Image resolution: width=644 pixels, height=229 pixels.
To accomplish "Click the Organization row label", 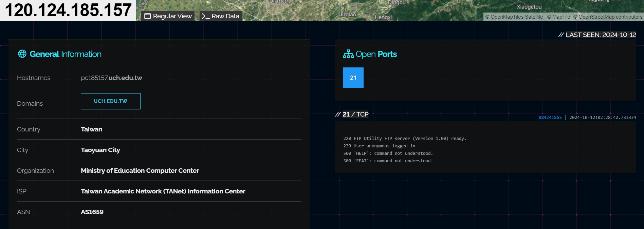I will coord(35,171).
